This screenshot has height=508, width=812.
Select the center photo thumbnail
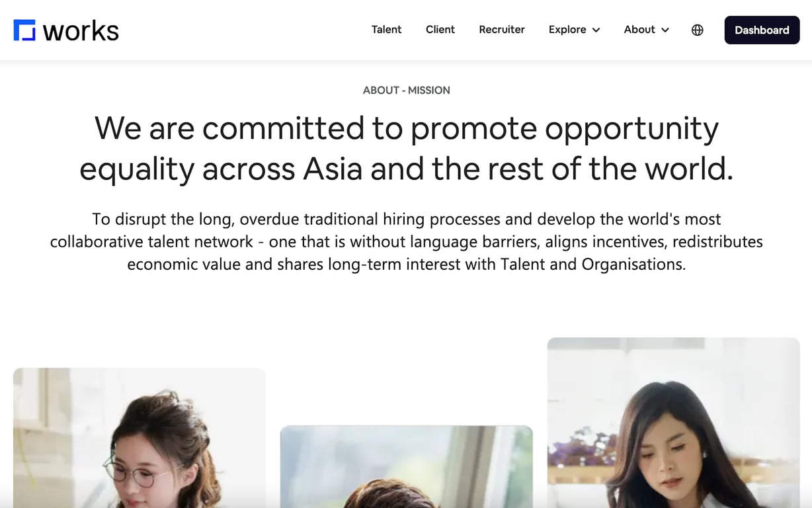(406, 466)
